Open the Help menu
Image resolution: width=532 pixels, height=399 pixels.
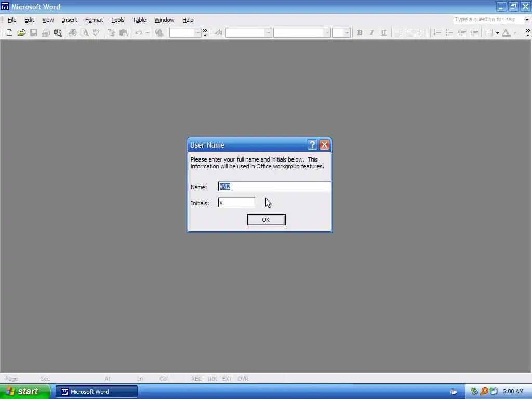[x=188, y=20]
